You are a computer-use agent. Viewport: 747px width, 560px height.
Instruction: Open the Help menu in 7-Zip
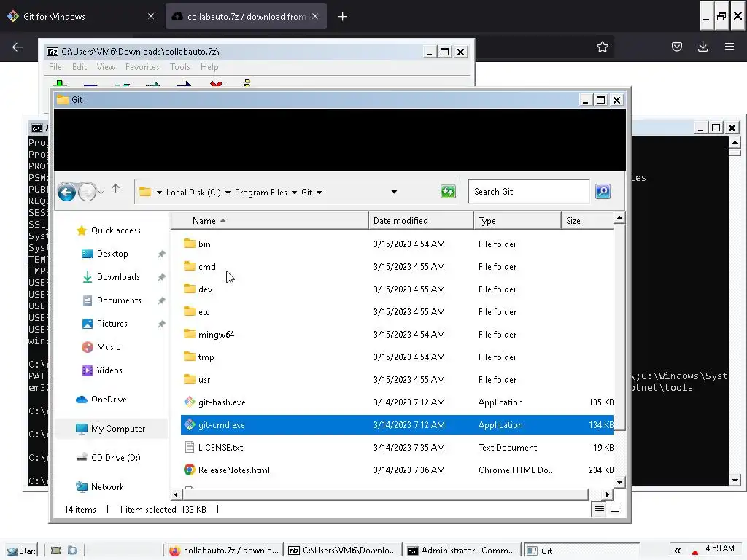point(209,67)
